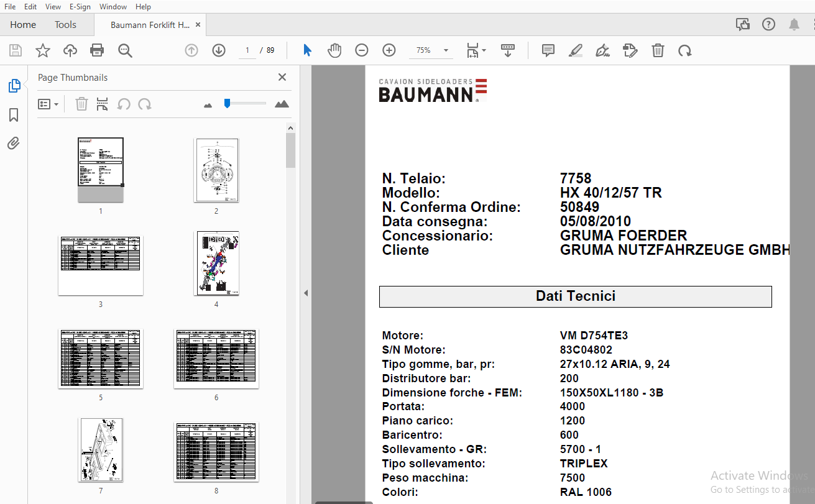This screenshot has height=504, width=815.
Task: Rotate thumbnail pages counterclockwise
Action: tap(124, 104)
